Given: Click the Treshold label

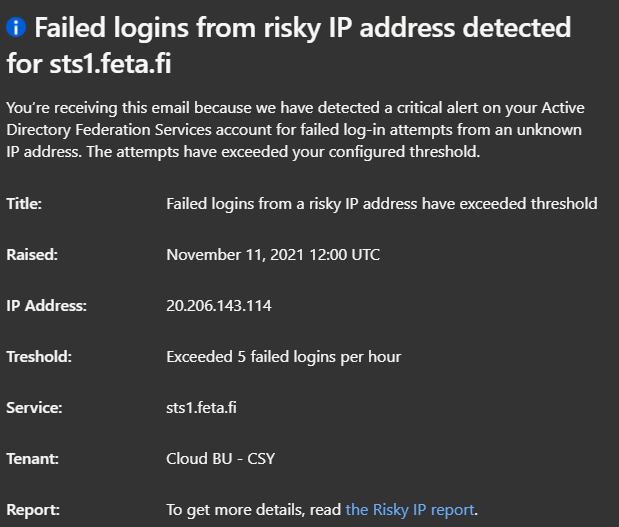Looking at the screenshot, I should (x=39, y=356).
